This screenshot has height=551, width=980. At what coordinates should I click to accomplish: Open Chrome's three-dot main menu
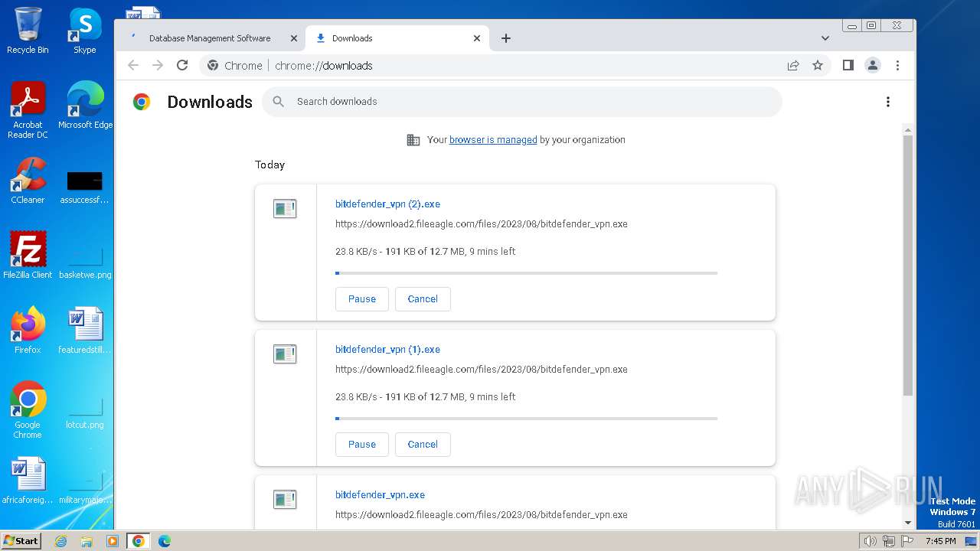[x=897, y=66]
